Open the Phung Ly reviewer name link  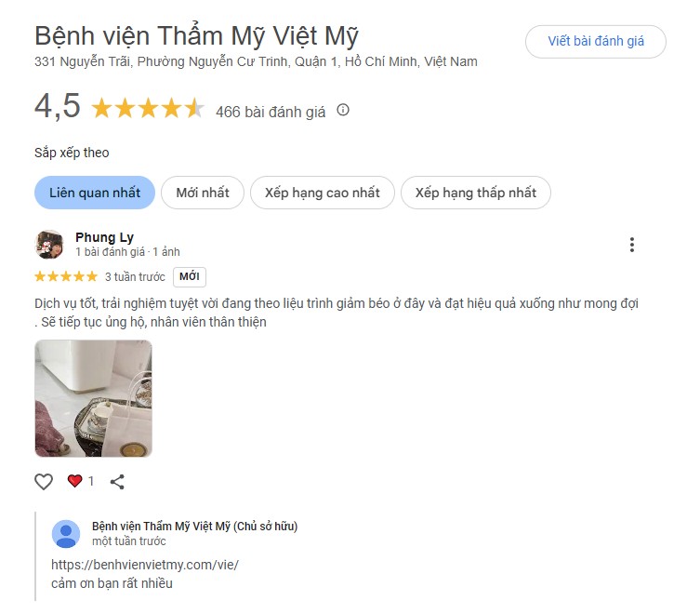click(x=104, y=237)
